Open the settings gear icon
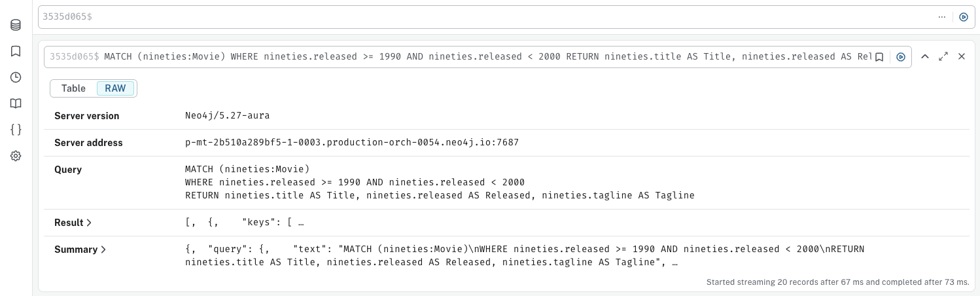980x296 pixels. 16,156
